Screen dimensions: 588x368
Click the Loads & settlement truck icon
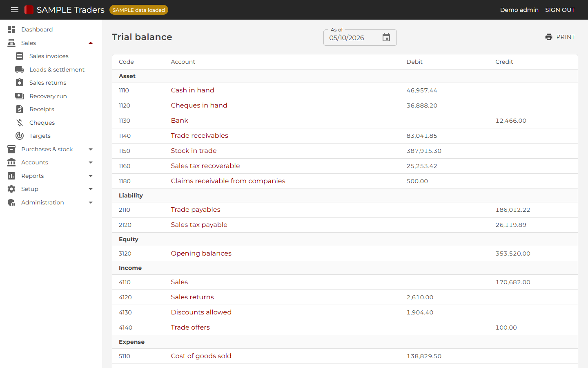[20, 70]
